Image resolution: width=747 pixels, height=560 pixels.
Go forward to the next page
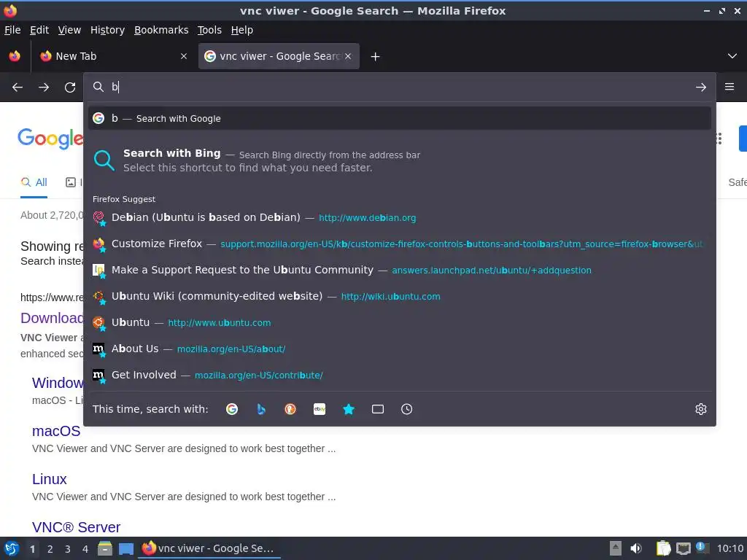coord(44,87)
